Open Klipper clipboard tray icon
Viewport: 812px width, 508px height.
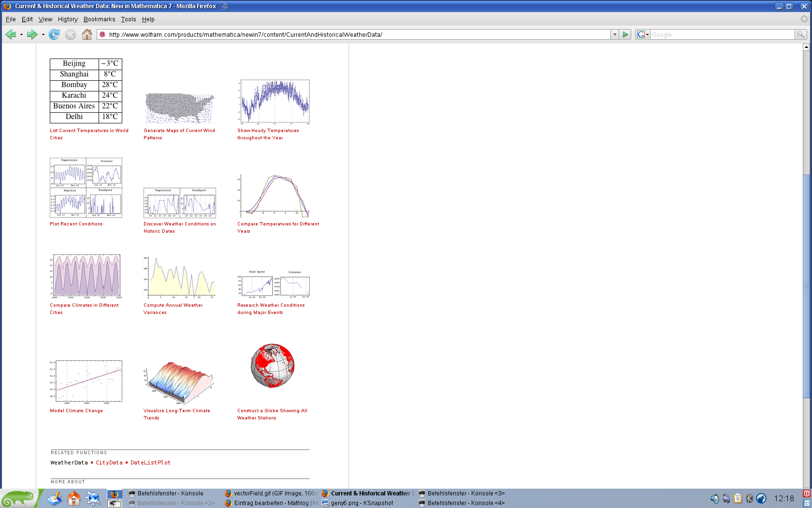738,498
